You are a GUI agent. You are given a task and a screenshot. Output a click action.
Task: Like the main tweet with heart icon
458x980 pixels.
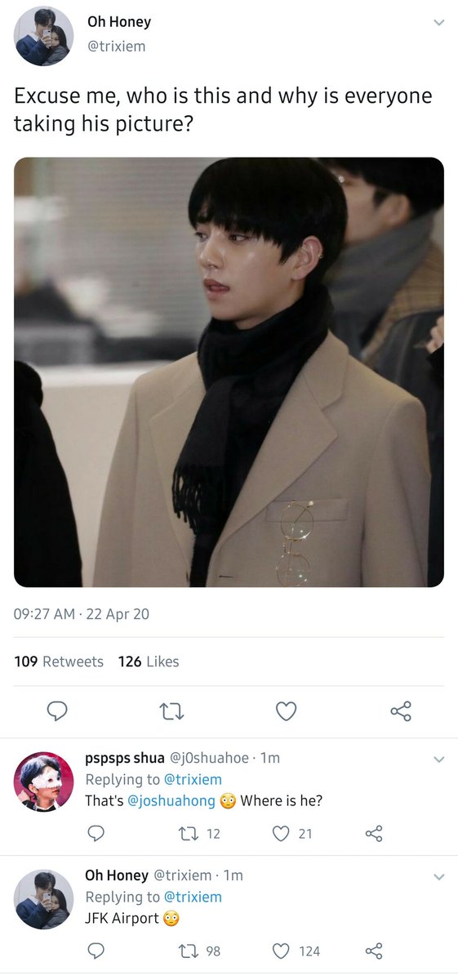pos(286,712)
